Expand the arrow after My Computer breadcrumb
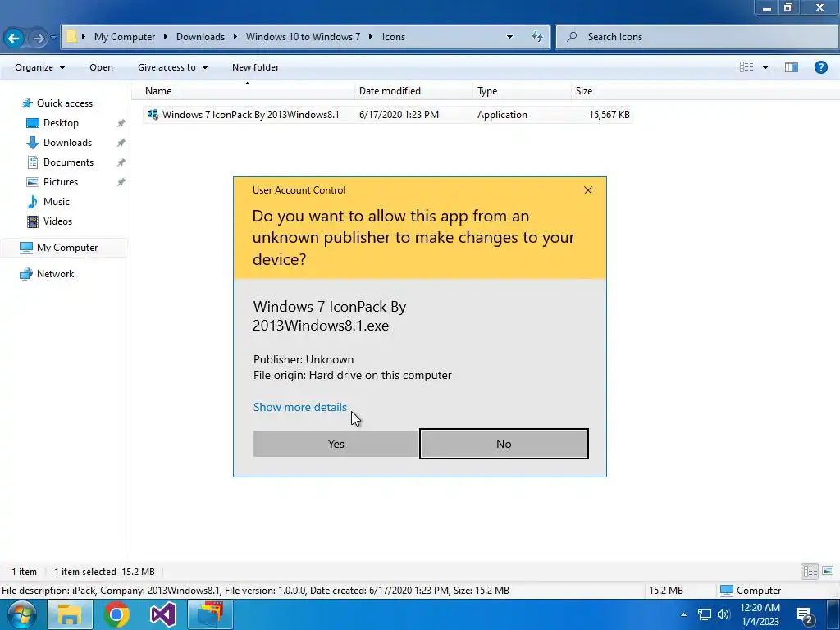This screenshot has height=630, width=840. pyautogui.click(x=165, y=36)
